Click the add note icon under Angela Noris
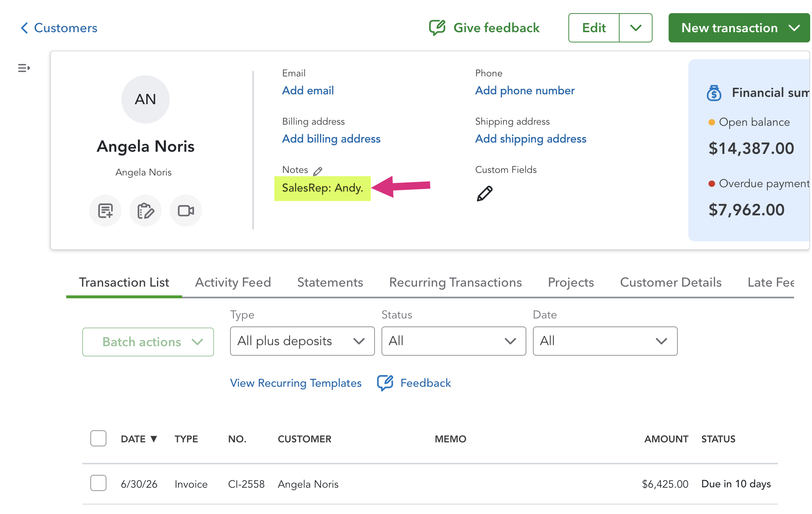Viewport: 812px width, 514px height. (x=105, y=211)
